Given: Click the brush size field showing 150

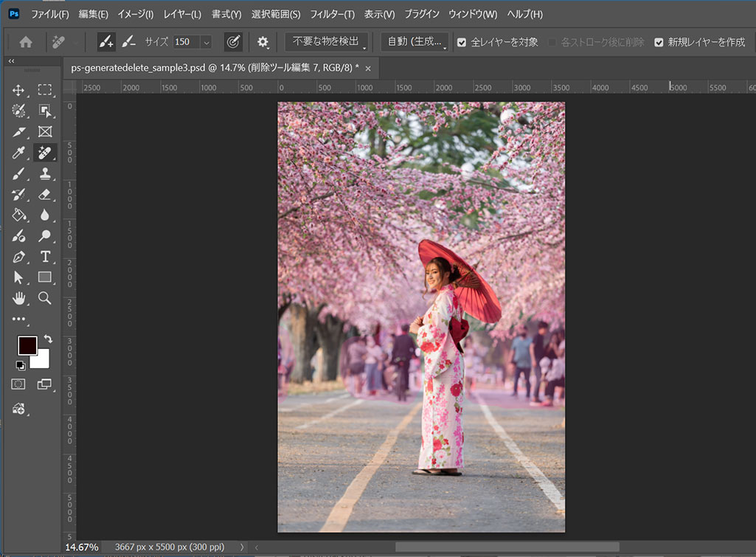Looking at the screenshot, I should pos(186,43).
